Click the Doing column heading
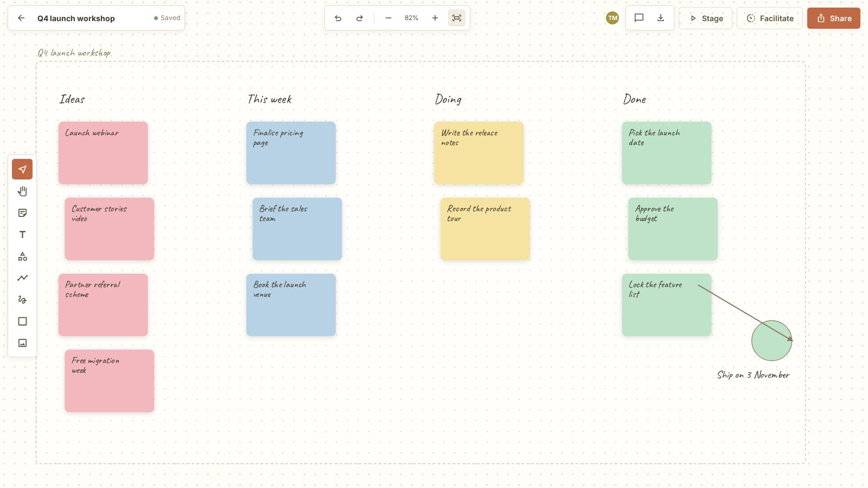The width and height of the screenshot is (868, 488). coord(448,99)
